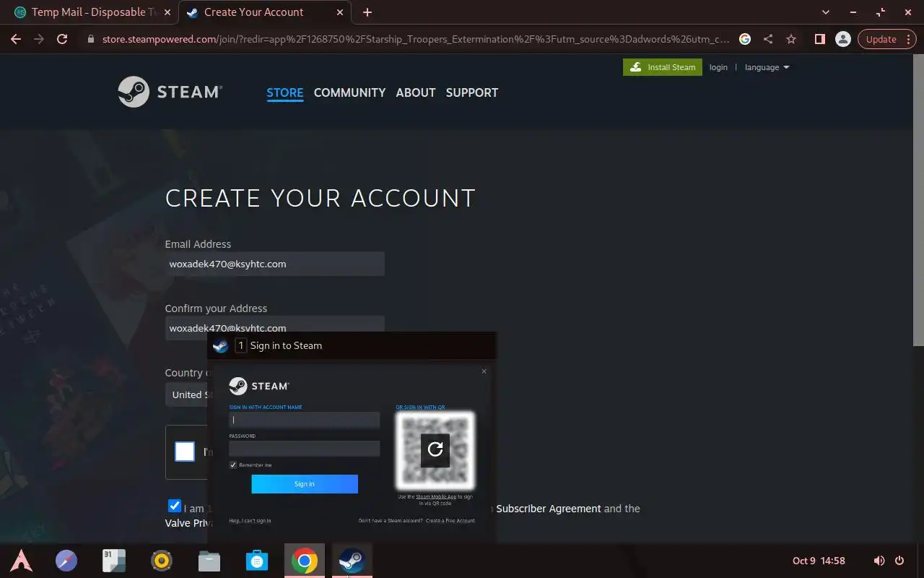Click Help, I can't sign in
This screenshot has height=578, width=924.
click(x=250, y=521)
